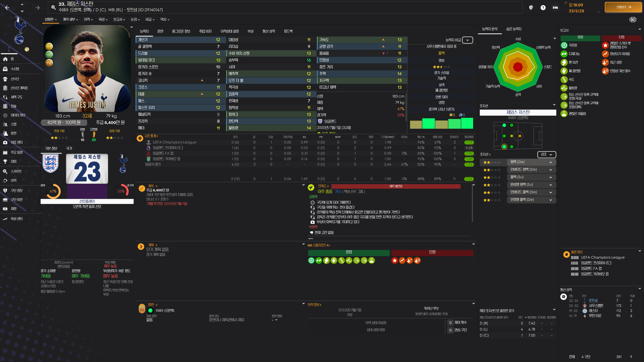
Task: Open the help question mark icon
Action: [x=543, y=8]
